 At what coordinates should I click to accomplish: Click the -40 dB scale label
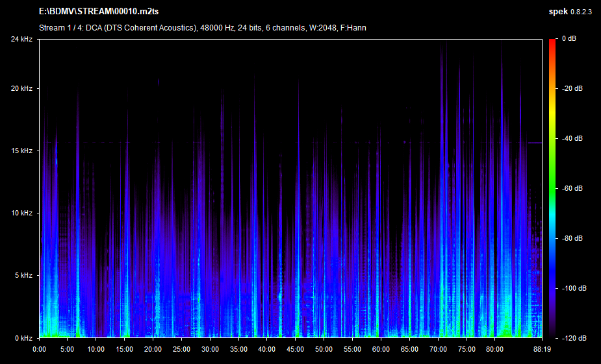coord(574,138)
